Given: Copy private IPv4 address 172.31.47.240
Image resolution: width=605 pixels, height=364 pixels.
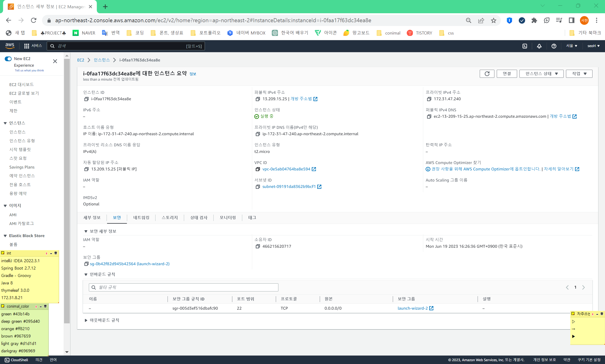Looking at the screenshot, I should pos(429,99).
